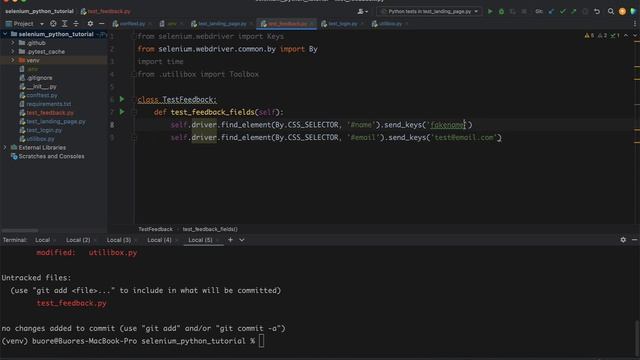Click test_feedback_fields() breadcrumb
The image size is (640, 360).
(210, 229)
